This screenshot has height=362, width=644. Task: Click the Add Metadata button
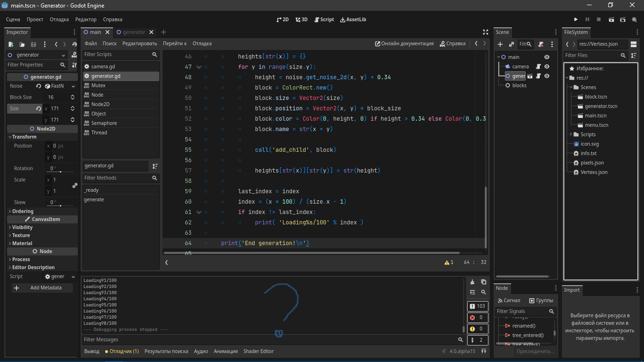coord(42,287)
